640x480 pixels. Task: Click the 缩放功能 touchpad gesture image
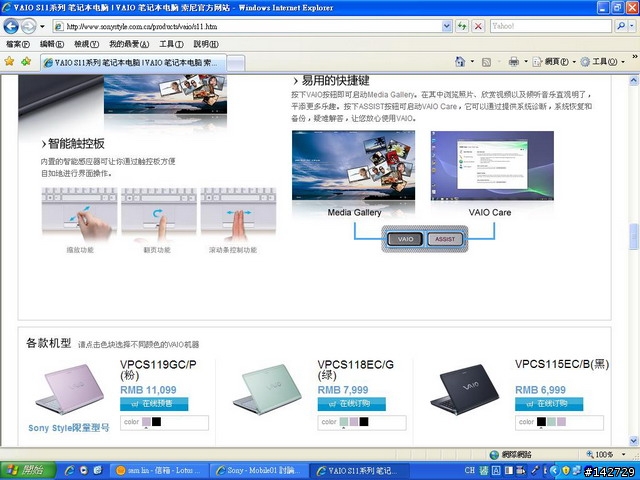(x=80, y=213)
